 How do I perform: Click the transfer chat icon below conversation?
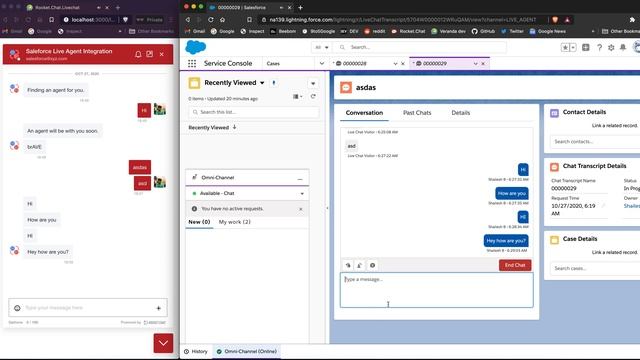point(360,265)
